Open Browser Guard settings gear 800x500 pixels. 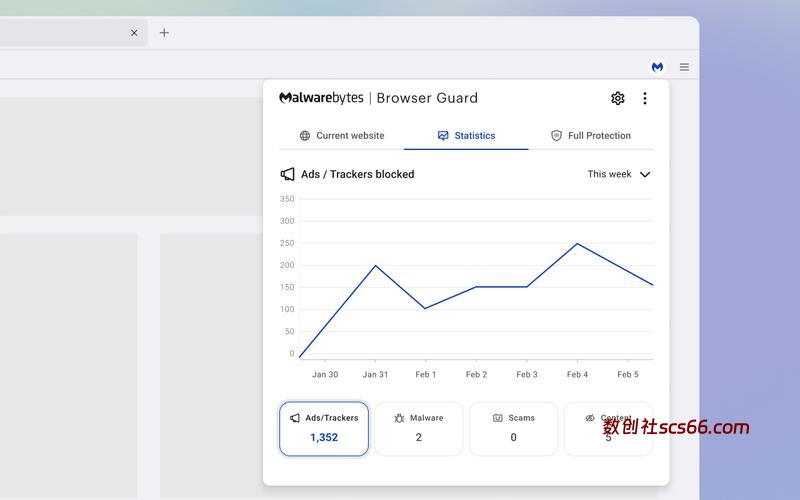pyautogui.click(x=617, y=98)
